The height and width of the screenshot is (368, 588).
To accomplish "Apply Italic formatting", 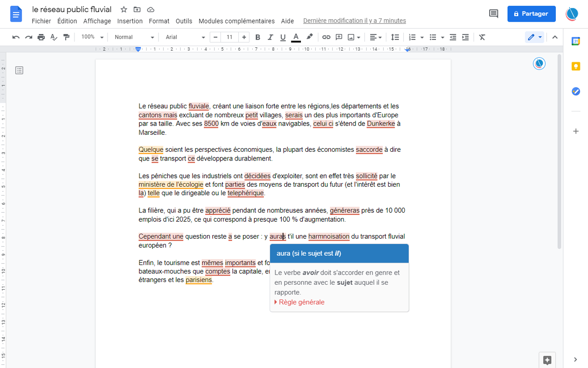I will coord(270,37).
